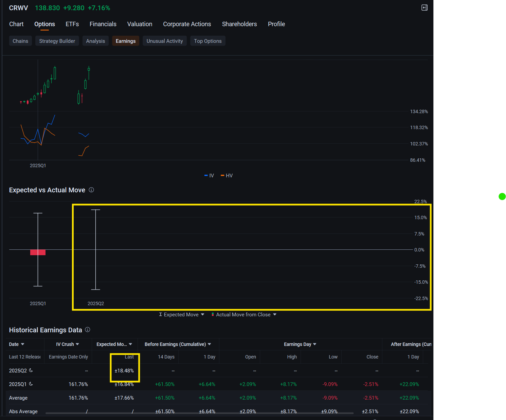Image resolution: width=506 pixels, height=420 pixels.
Task: Open info icon beside Historical Earnings Data
Action: pos(88,330)
